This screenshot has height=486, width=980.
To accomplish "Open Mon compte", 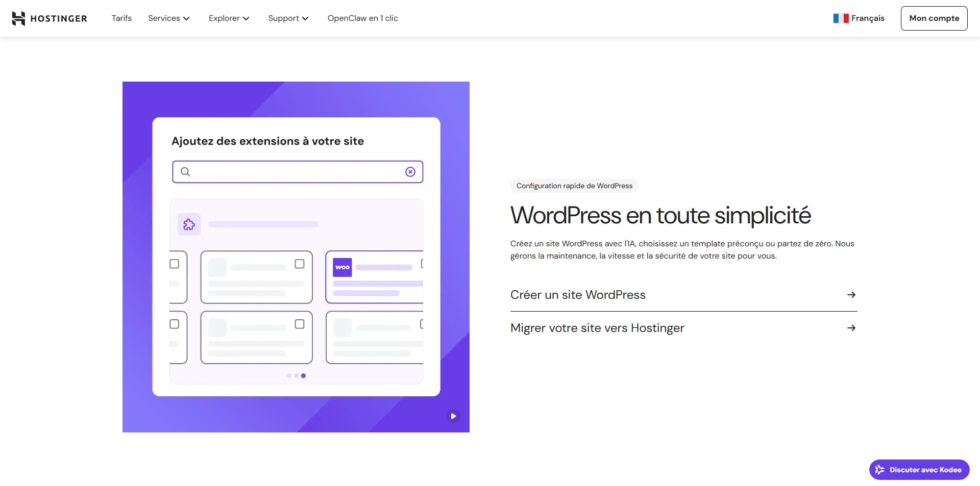I will (934, 18).
